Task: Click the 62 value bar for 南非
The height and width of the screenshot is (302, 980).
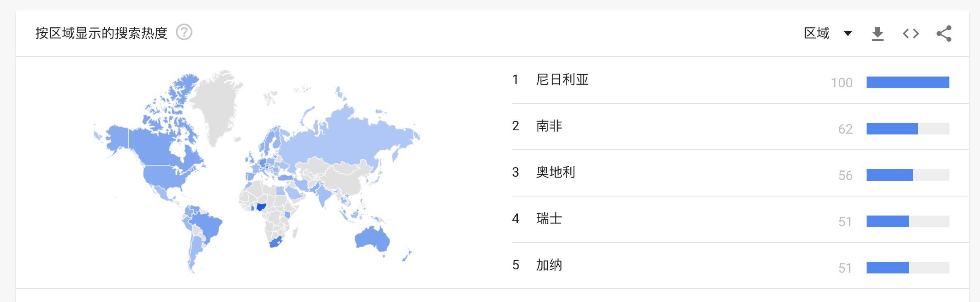Action: (908, 129)
